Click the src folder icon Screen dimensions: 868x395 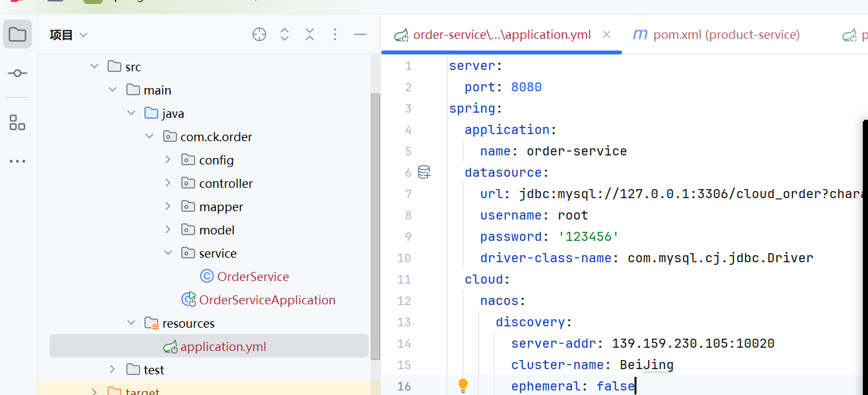point(114,67)
